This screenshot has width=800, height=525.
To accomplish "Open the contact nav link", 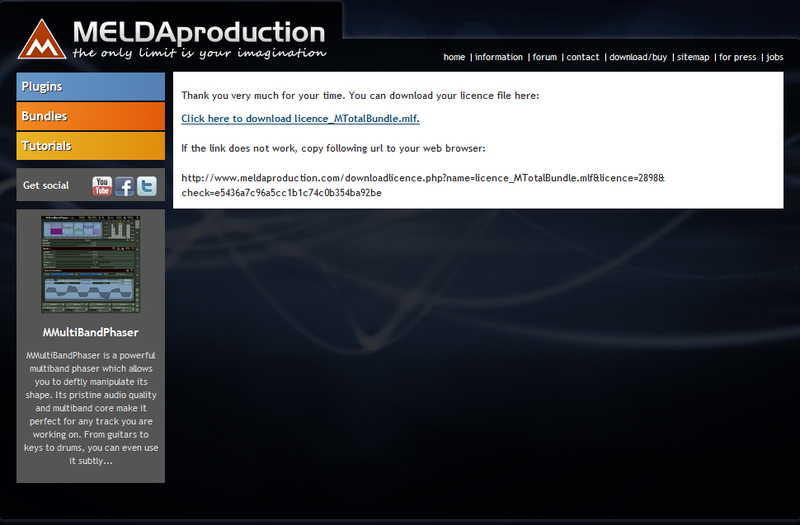I will tap(583, 57).
